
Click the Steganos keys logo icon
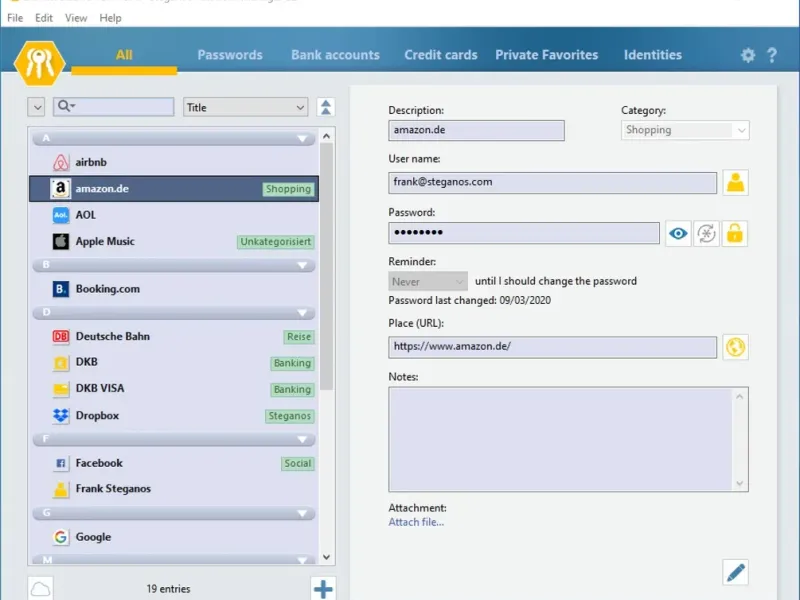[39, 63]
